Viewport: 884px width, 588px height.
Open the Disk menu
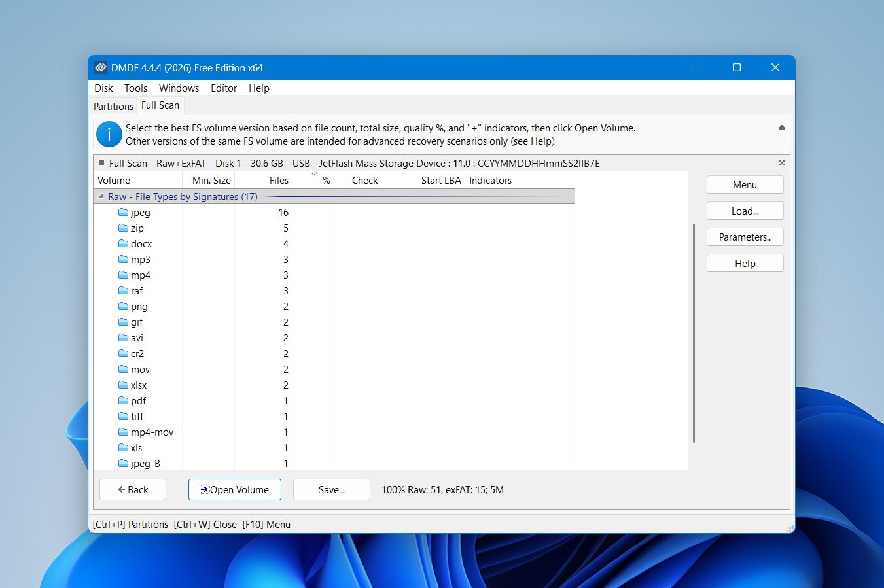click(x=103, y=88)
